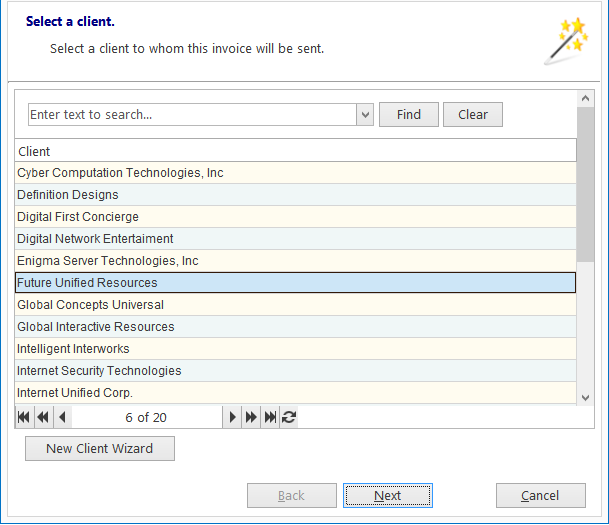The height and width of the screenshot is (525, 609).
Task: Refresh the client list
Action: coord(289,417)
